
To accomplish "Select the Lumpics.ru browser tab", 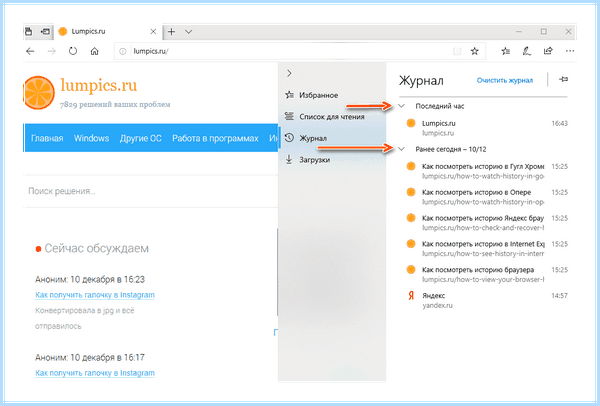I will (x=108, y=31).
